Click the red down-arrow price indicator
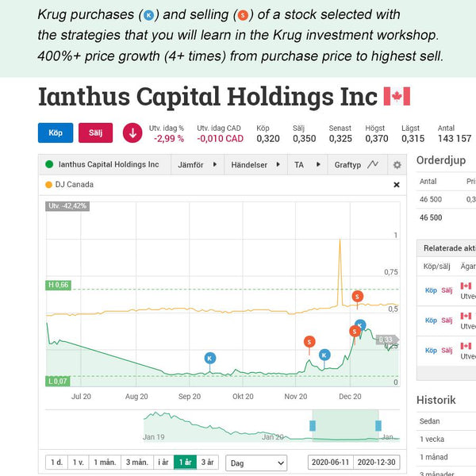This screenshot has width=476, height=476. coord(132,133)
